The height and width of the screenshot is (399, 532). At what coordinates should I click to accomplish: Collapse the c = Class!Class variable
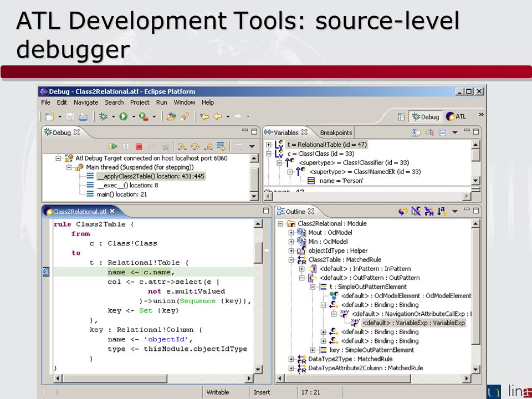tap(268, 154)
